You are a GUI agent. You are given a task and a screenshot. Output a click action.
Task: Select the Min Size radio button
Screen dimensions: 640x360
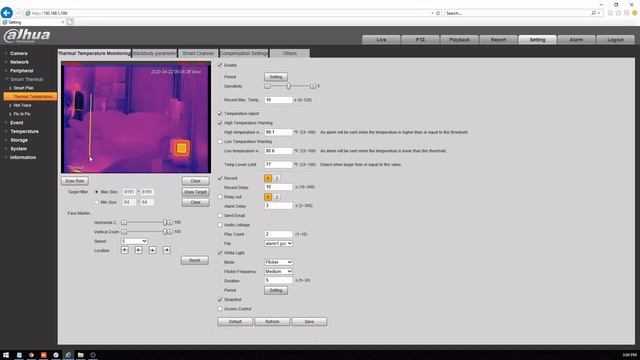pyautogui.click(x=97, y=202)
